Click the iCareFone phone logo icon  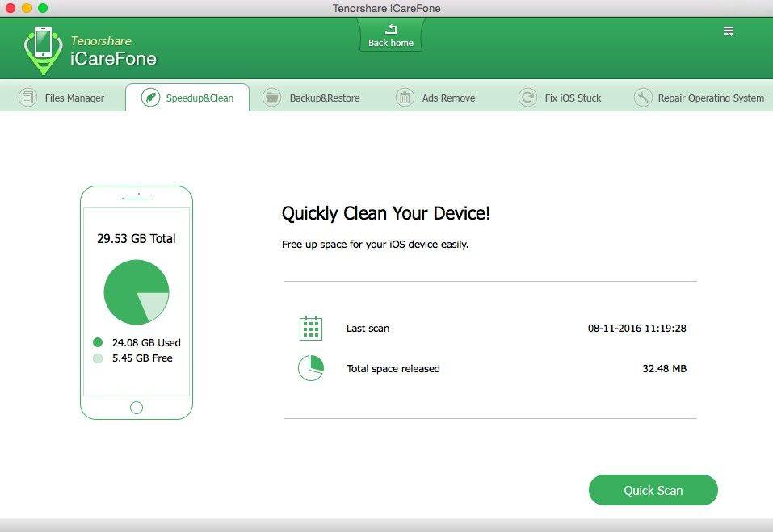[44, 50]
